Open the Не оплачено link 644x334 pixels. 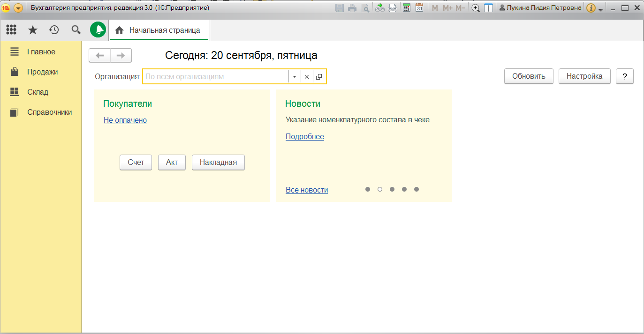pyautogui.click(x=125, y=120)
